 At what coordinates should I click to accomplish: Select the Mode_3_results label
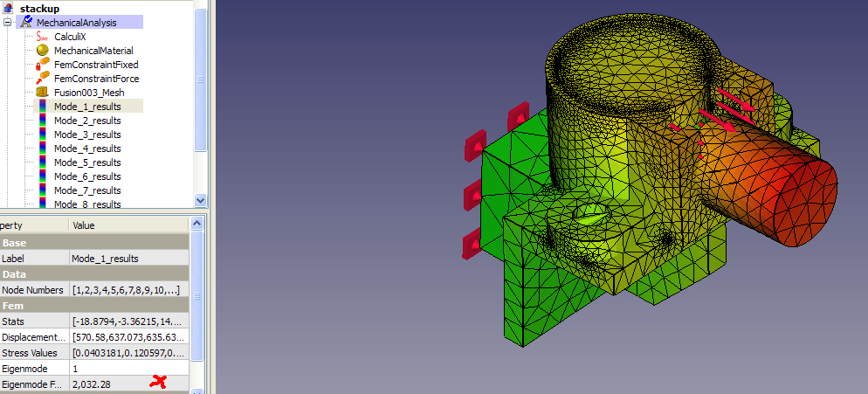point(87,135)
